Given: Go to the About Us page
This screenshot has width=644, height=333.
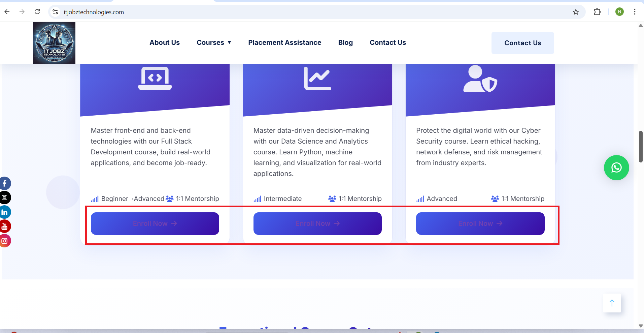Looking at the screenshot, I should 165,42.
